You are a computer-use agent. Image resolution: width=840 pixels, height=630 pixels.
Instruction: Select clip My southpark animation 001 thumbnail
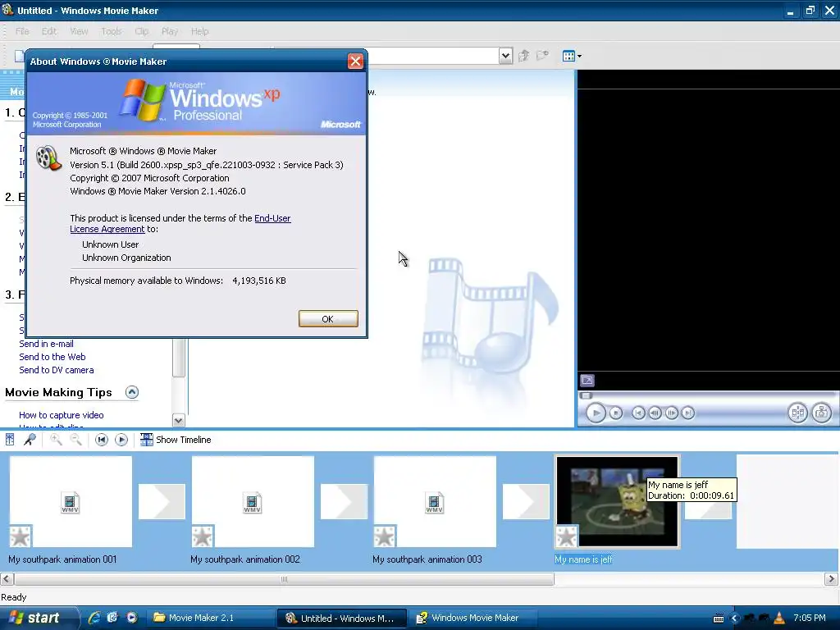(x=71, y=501)
